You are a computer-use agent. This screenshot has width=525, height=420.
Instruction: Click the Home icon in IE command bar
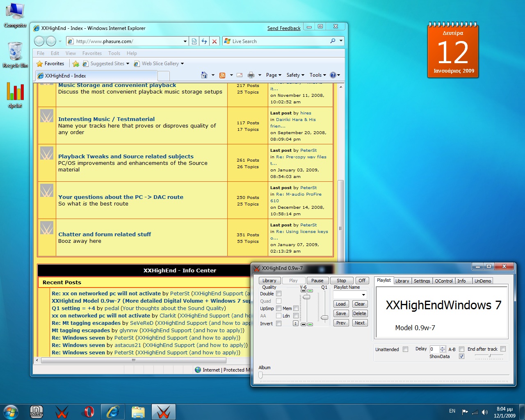pos(204,75)
